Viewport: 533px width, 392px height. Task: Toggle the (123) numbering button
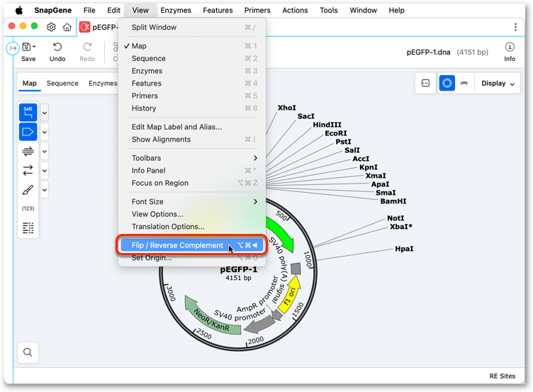click(28, 208)
